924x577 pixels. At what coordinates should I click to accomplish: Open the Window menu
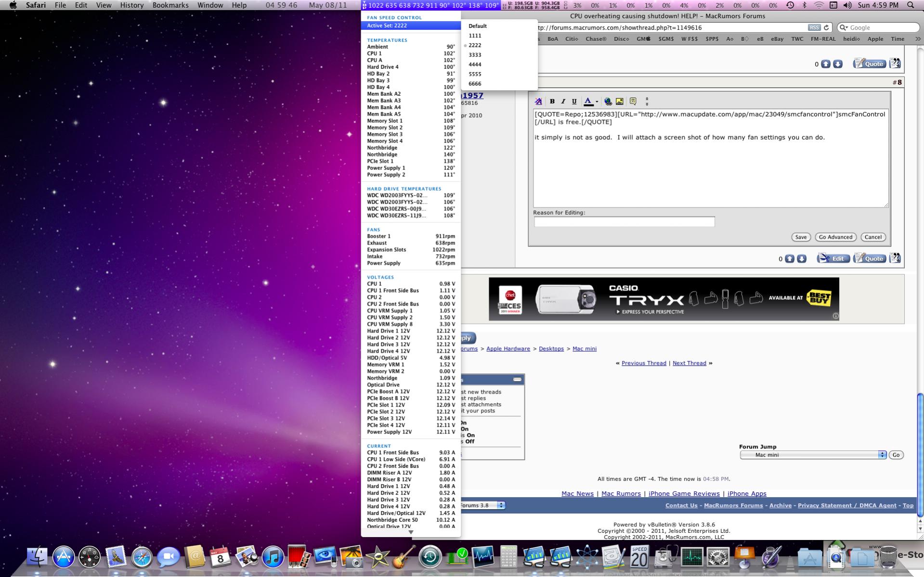pos(210,5)
